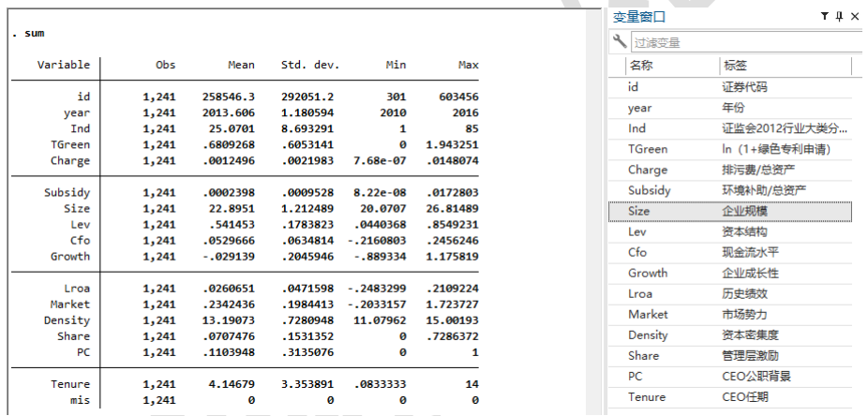Click the Growth mean value -.029139
868x416 pixels.
pyautogui.click(x=229, y=257)
